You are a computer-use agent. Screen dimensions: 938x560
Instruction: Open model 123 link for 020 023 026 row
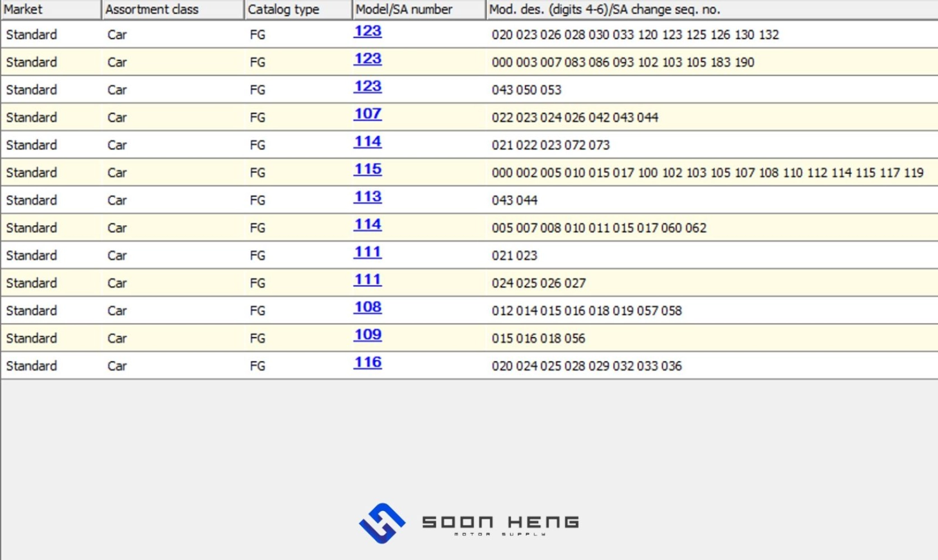point(367,31)
